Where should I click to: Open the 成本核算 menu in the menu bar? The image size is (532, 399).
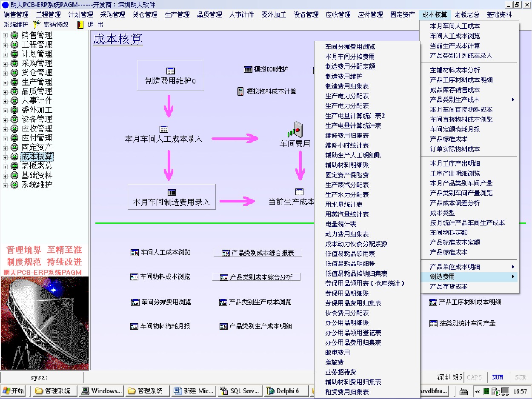pyautogui.click(x=435, y=14)
